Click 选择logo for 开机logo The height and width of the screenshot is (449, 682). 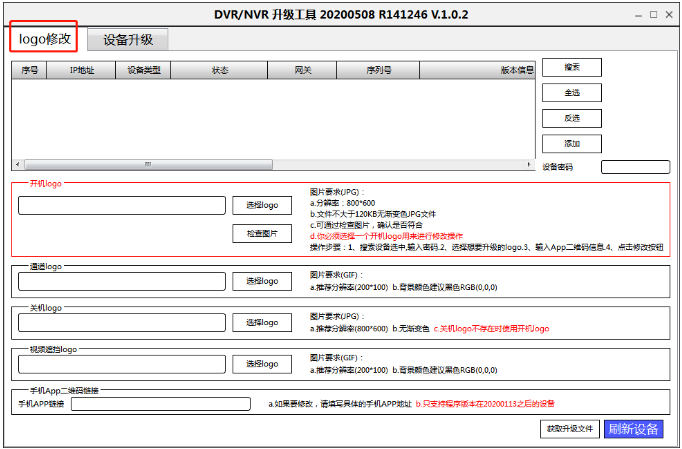click(x=262, y=205)
